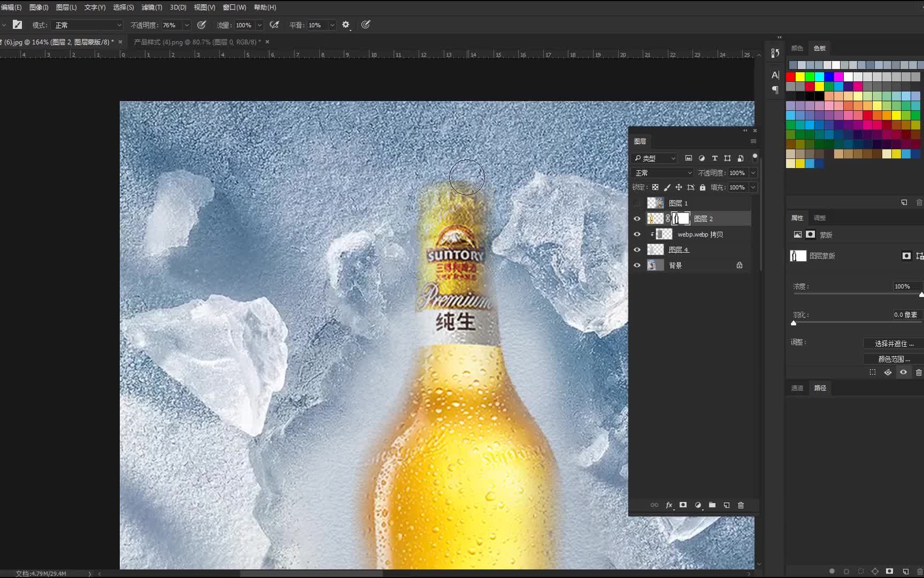Viewport: 924px width, 578px height.
Task: Click 颜色范围 button
Action: (894, 359)
